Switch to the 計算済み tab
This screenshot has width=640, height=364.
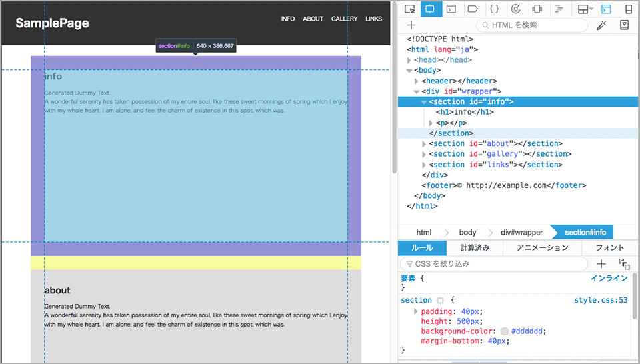(475, 247)
